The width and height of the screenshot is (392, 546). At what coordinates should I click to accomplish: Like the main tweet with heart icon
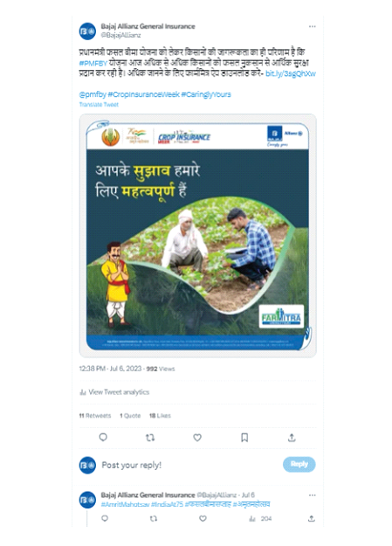click(197, 438)
